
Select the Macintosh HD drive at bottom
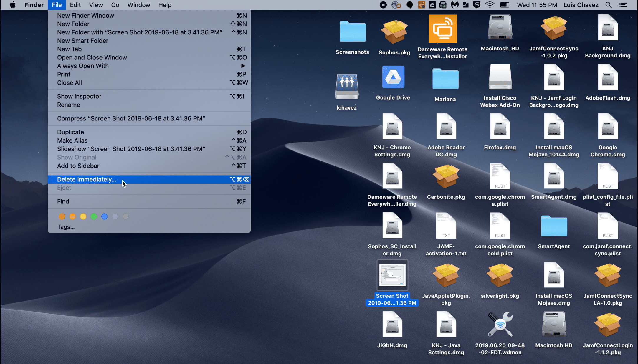pos(554,324)
